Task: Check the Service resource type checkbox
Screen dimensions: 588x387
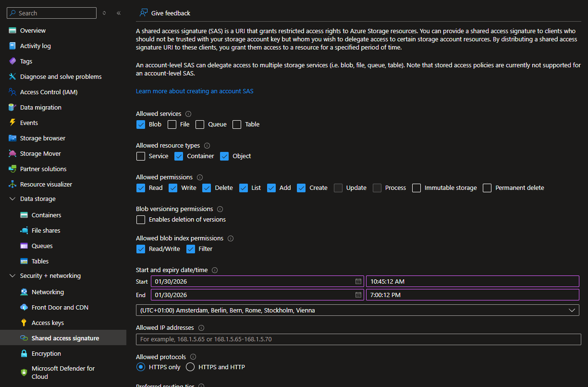Action: [141, 156]
